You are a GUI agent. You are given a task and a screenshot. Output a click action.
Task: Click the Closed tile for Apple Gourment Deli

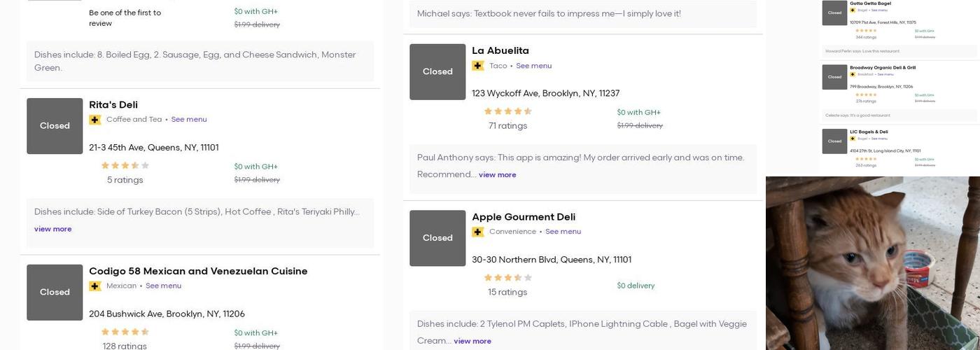(437, 238)
